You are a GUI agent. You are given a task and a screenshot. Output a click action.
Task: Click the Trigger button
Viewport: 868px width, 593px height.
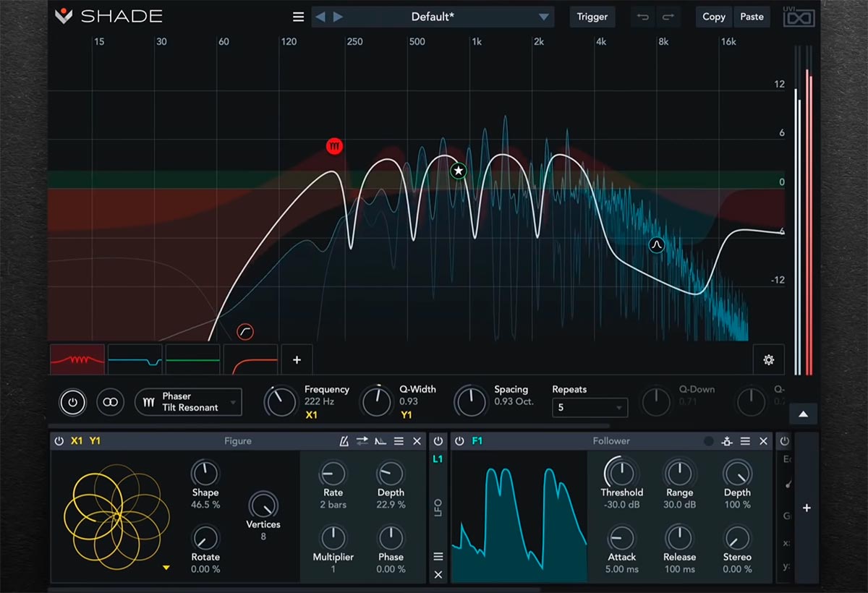tap(592, 17)
